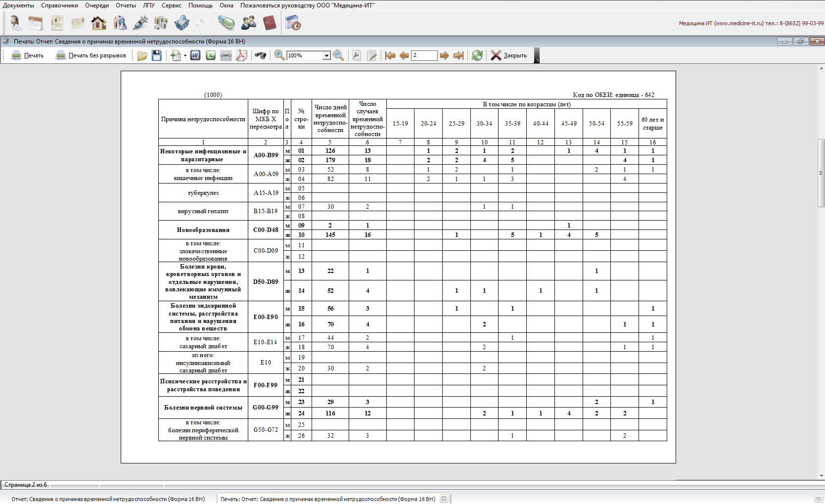Open the Помощь menu
The width and height of the screenshot is (825, 504).
click(x=200, y=5)
